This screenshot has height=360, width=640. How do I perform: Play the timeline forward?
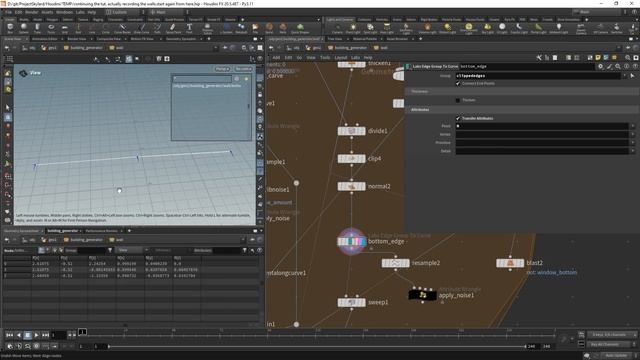coord(36,335)
